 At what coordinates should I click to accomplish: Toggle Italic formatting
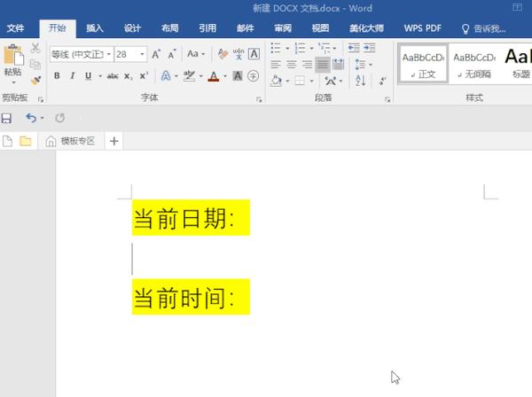click(73, 75)
